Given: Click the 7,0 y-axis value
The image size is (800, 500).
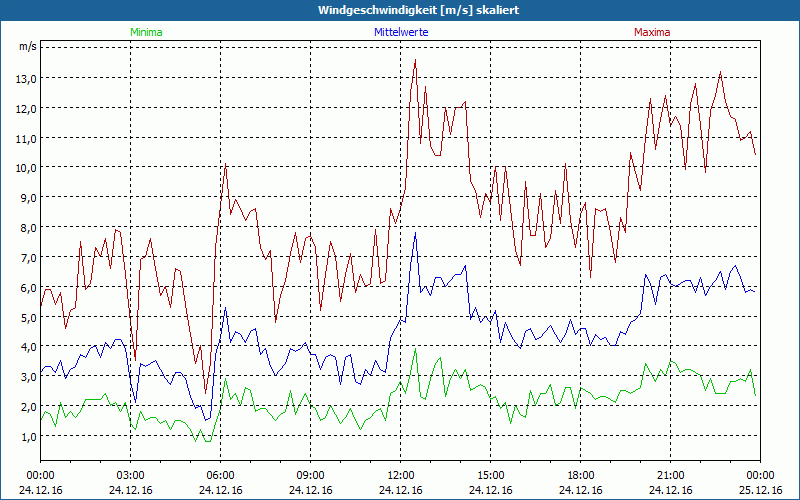Looking at the screenshot, I should tap(30, 257).
